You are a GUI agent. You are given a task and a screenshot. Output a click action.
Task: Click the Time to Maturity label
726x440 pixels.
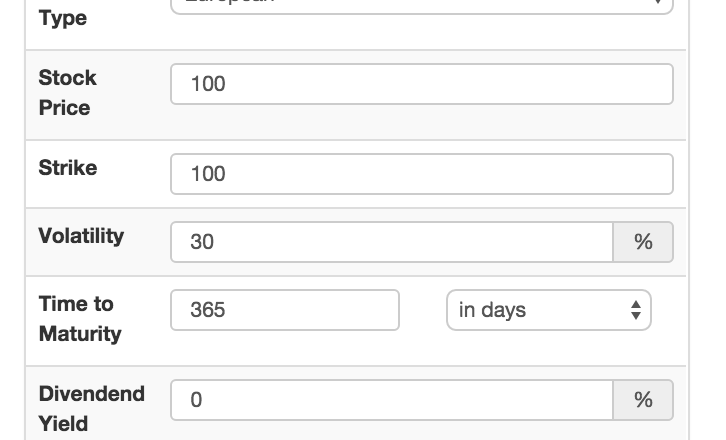point(79,318)
